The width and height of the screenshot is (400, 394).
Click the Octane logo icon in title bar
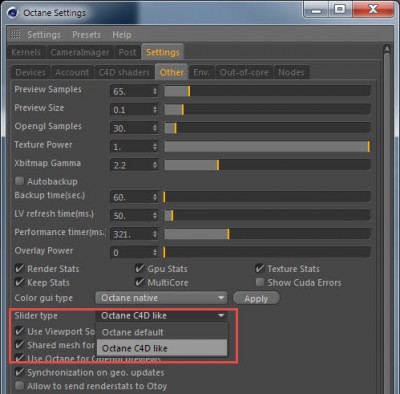point(12,13)
